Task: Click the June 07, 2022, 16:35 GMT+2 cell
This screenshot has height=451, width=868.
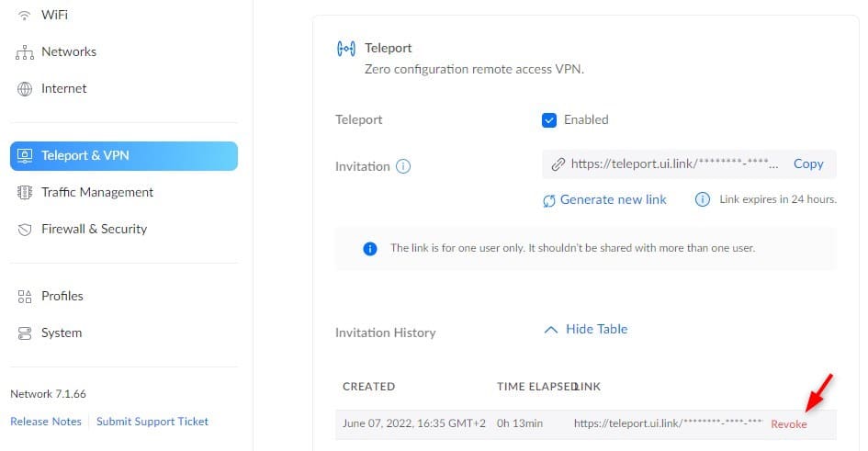Action: tap(413, 423)
